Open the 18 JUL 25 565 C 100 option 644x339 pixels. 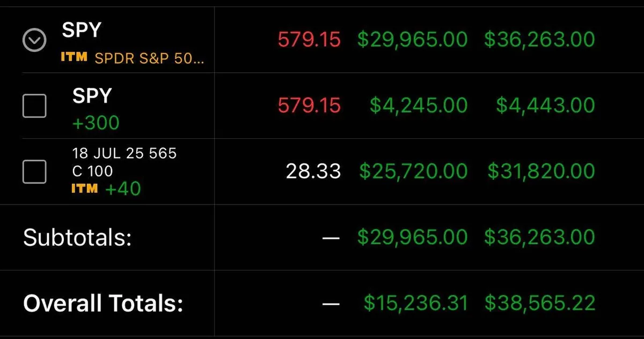(124, 162)
